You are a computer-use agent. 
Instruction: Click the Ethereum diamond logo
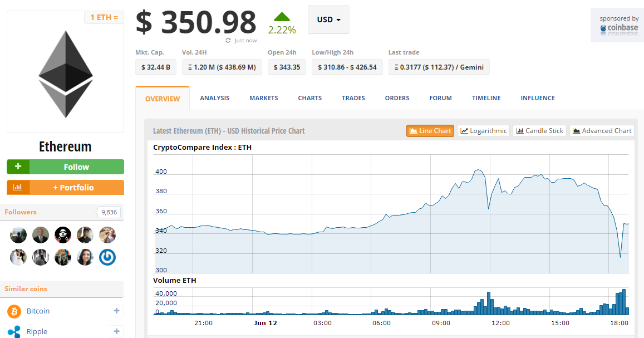[66, 74]
